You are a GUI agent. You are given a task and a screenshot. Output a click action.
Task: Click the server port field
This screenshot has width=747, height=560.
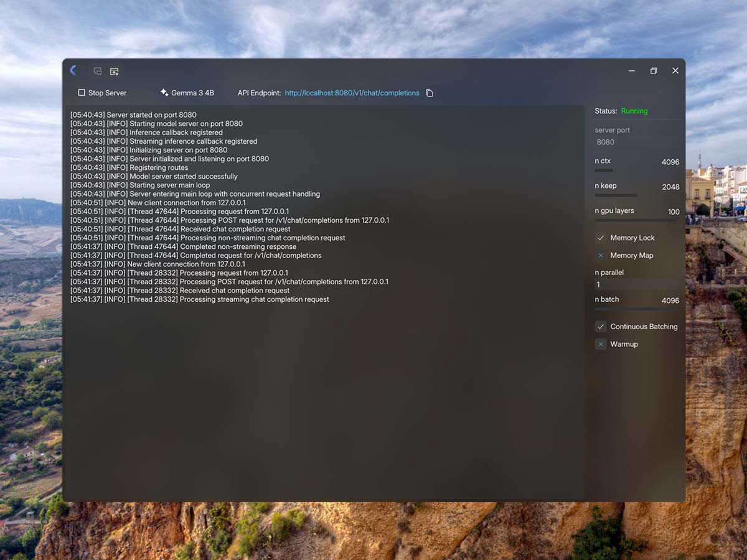636,142
